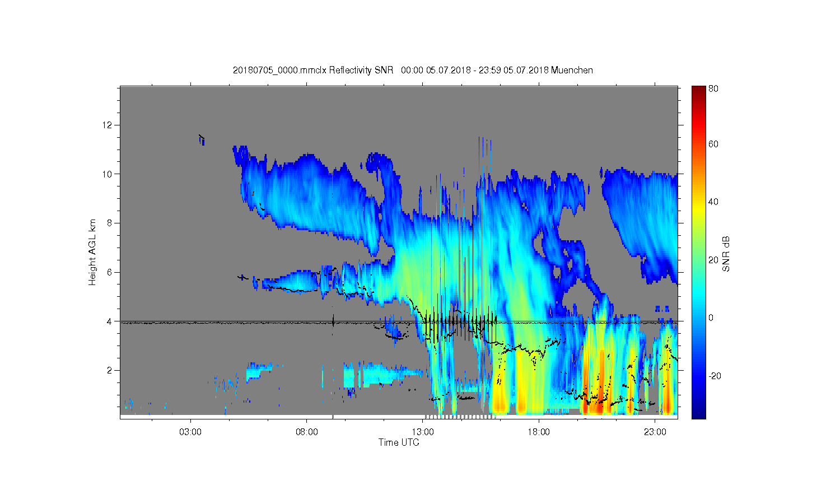
Task: Click the colorbar value 80
Action: (713, 88)
